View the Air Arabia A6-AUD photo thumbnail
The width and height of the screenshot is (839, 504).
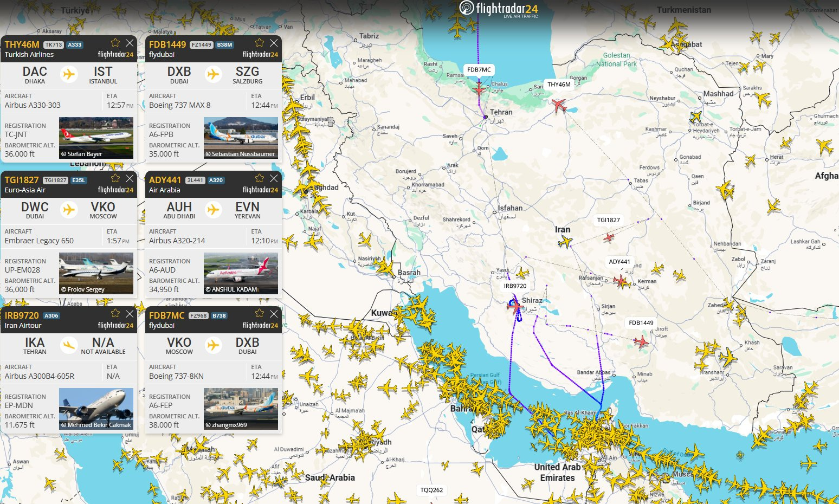tap(241, 273)
